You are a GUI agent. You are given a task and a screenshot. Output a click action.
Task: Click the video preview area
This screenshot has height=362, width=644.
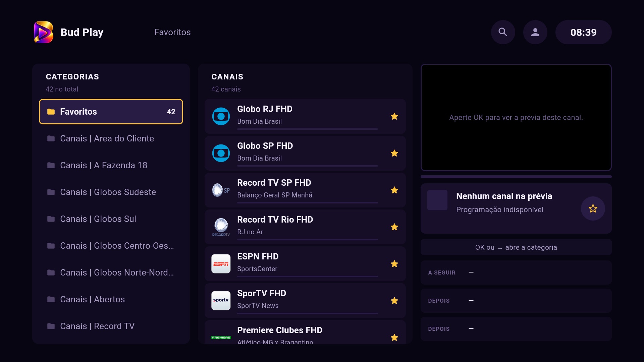pyautogui.click(x=516, y=118)
